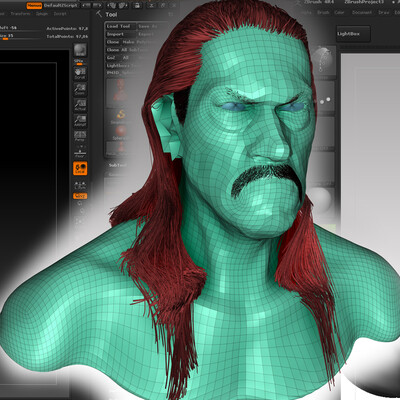Select the SimpleBrush S tool icon
Screen dimensions: 400x400
click(121, 115)
